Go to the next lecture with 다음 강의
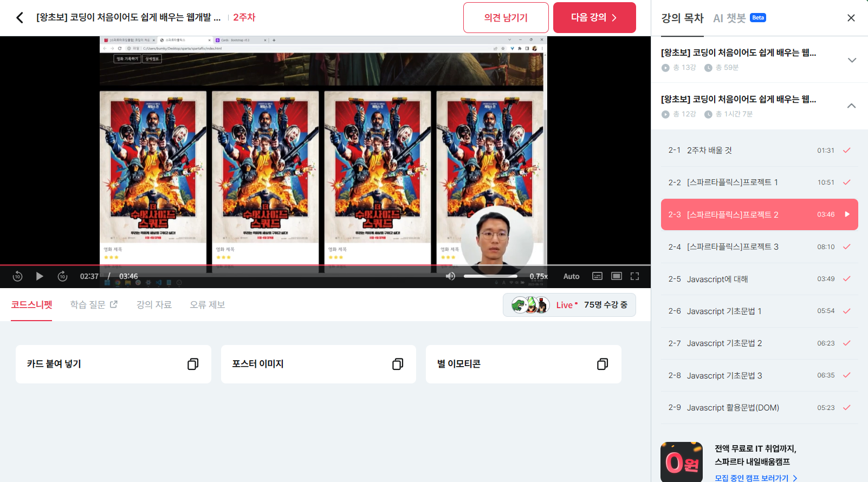 click(594, 18)
